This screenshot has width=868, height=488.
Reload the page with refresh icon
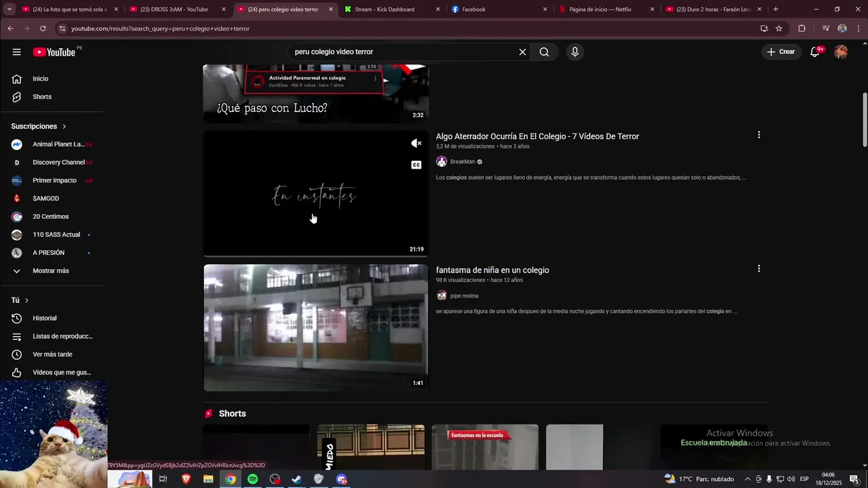(x=43, y=28)
